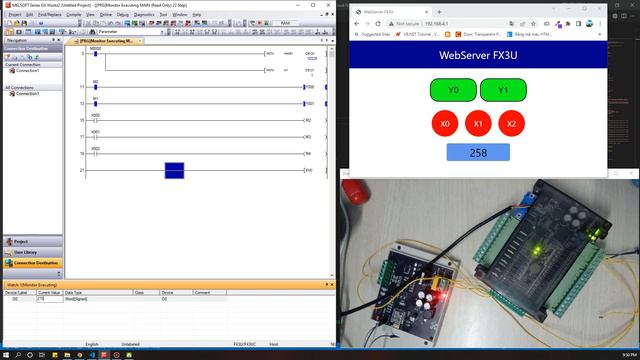Screen dimensions: 640x360
Task: Open the Window menu in GX Works2
Action: 180,15
